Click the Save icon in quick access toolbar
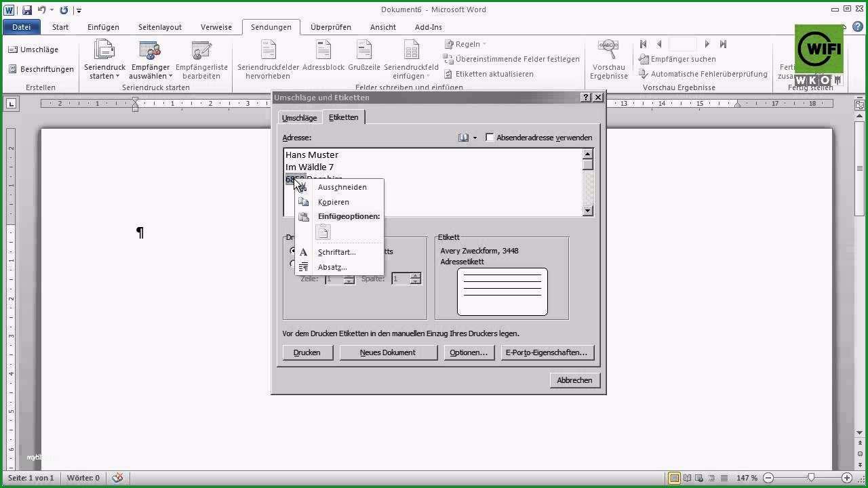Image resolution: width=868 pixels, height=488 pixels. click(x=27, y=10)
